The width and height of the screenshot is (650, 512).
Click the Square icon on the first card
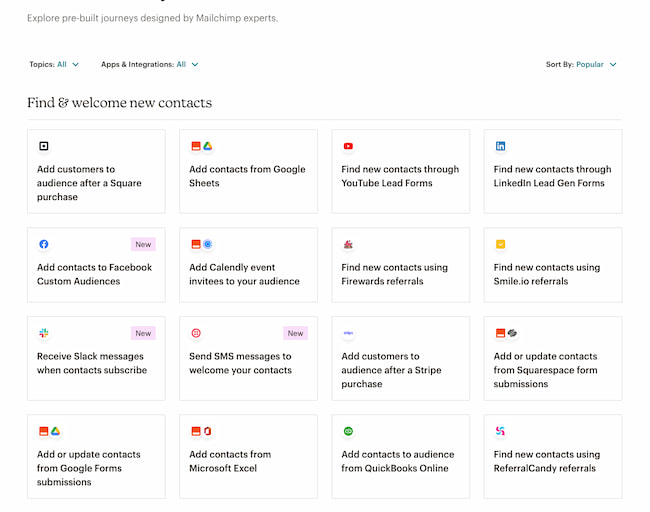pos(44,146)
